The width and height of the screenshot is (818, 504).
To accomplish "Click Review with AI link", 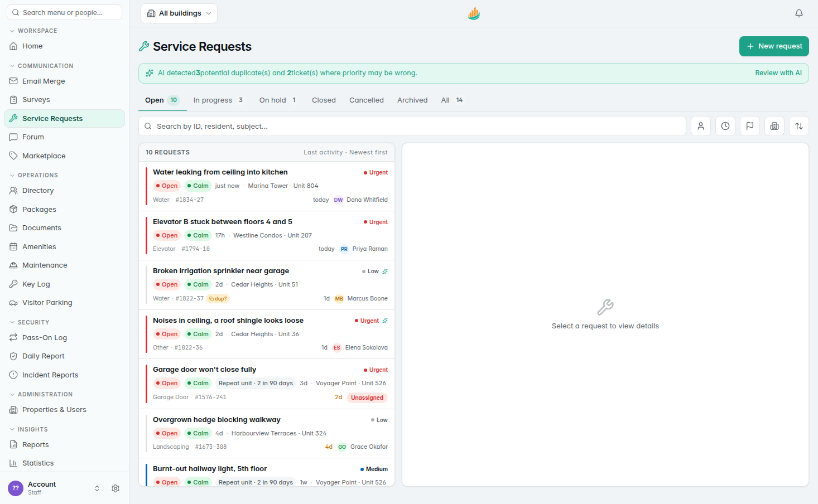I will (778, 73).
